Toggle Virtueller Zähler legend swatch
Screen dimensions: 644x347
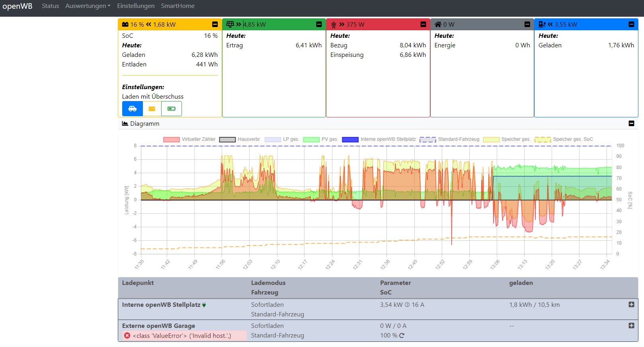click(172, 140)
